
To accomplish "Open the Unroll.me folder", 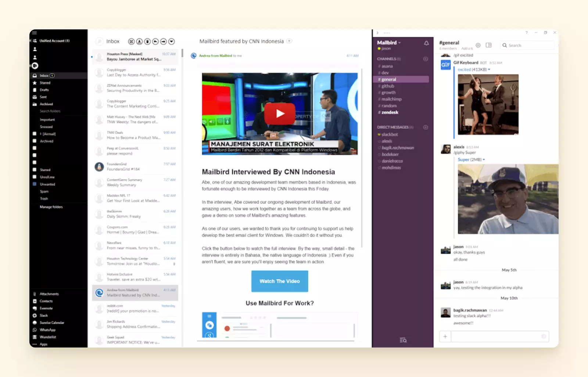I will click(x=47, y=177).
